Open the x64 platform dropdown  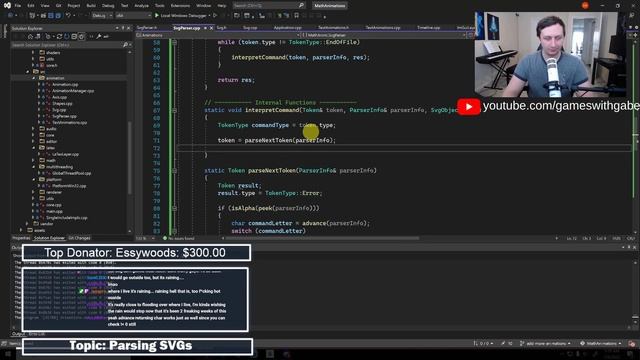pyautogui.click(x=133, y=16)
